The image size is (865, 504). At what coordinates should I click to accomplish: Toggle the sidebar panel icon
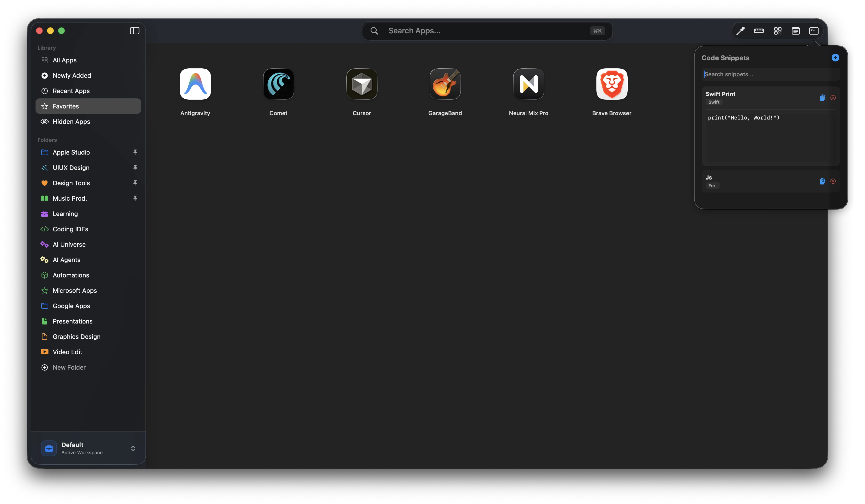[x=135, y=31]
